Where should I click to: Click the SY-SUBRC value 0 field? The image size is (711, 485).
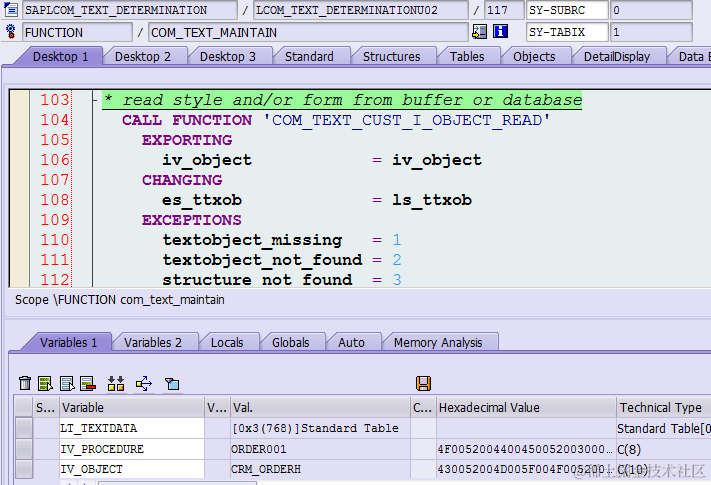coord(651,10)
